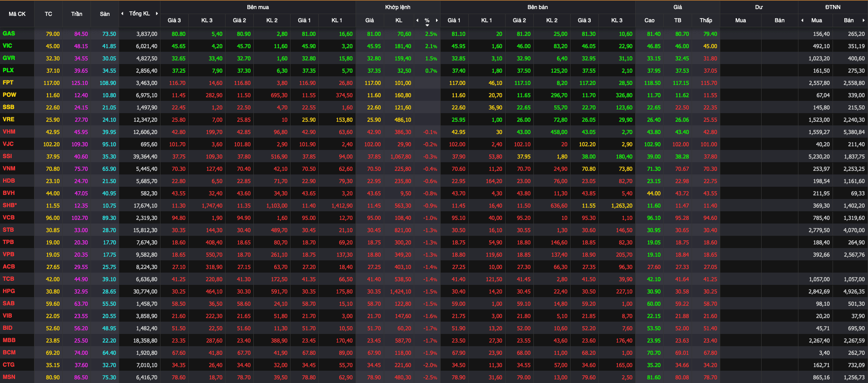
Task: Click the KL header under Khớp lệnh
Action: (x=399, y=20)
